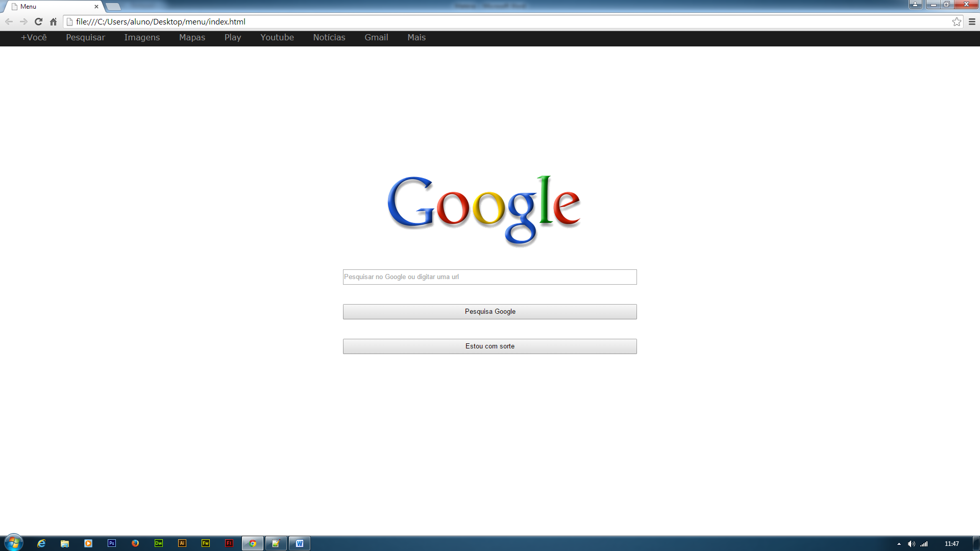Open the Chrome hamburger menu
This screenshot has width=980, height=551.
[x=972, y=21]
